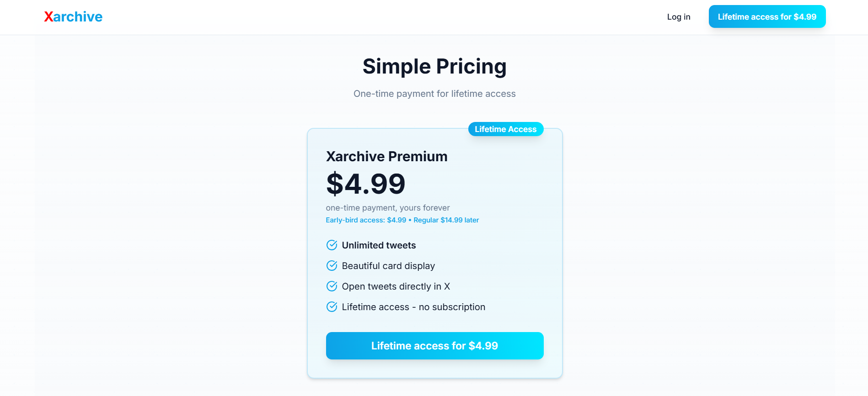Click the One-time payment for lifetime access tagline
Viewport: 868px width, 396px height.
pyautogui.click(x=434, y=94)
